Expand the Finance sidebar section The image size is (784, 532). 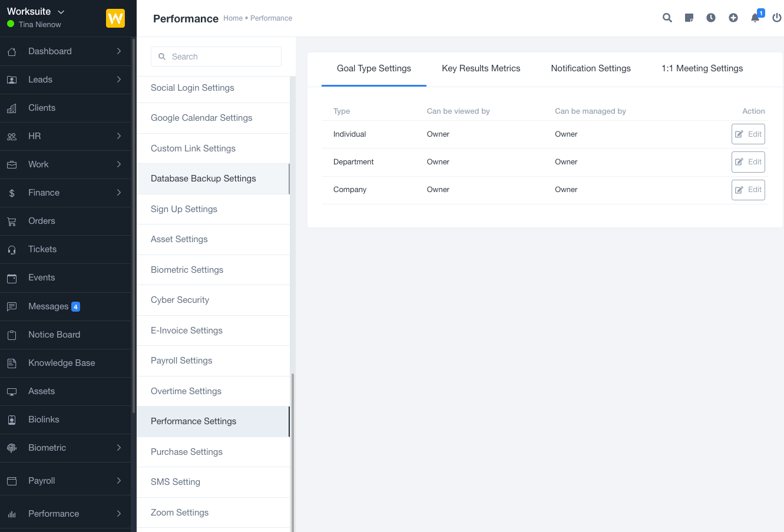tap(118, 193)
